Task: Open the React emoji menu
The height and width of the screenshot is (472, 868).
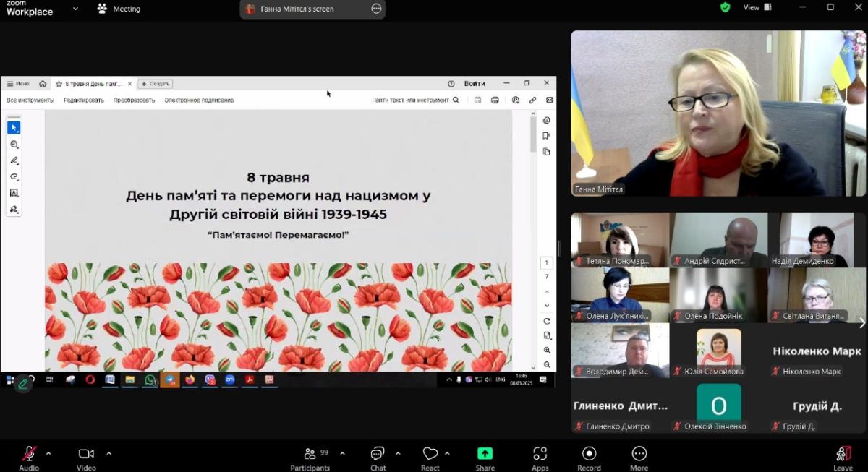Action: pyautogui.click(x=430, y=458)
